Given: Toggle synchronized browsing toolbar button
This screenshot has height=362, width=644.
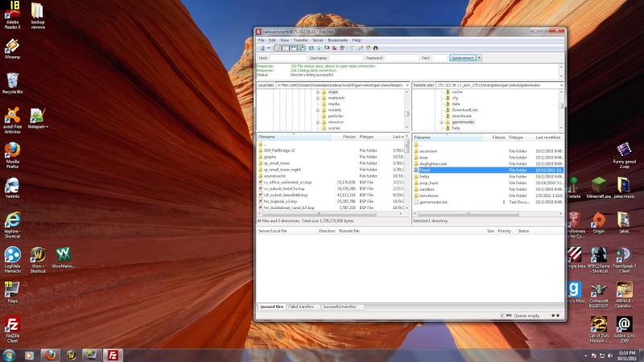Looking at the screenshot, I should point(368,48).
